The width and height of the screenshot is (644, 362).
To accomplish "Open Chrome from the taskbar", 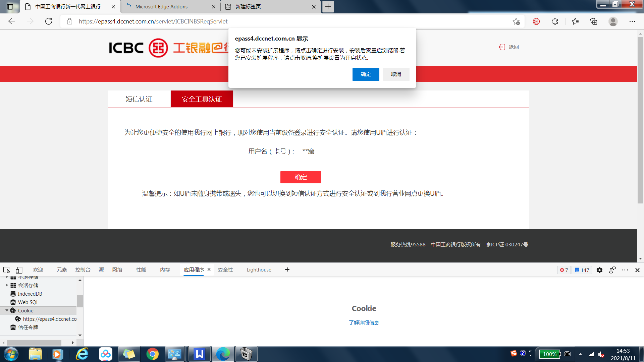I will tap(152, 354).
